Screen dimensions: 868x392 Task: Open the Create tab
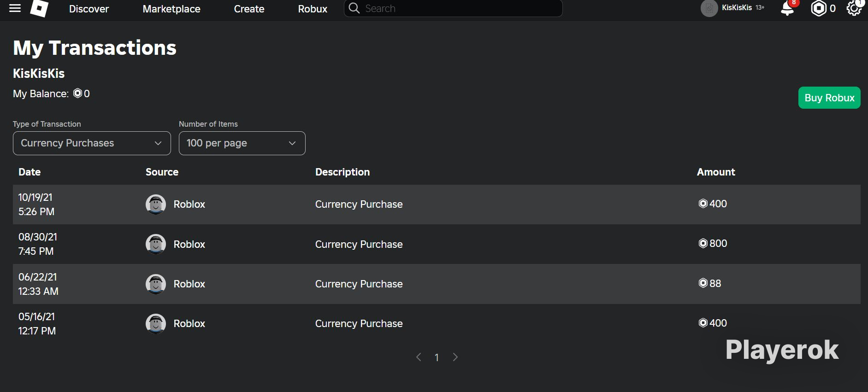249,9
